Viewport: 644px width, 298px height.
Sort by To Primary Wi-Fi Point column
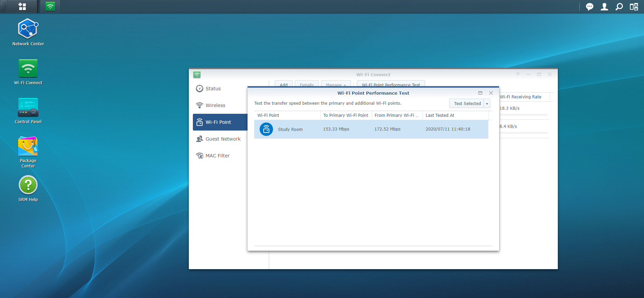(x=346, y=115)
